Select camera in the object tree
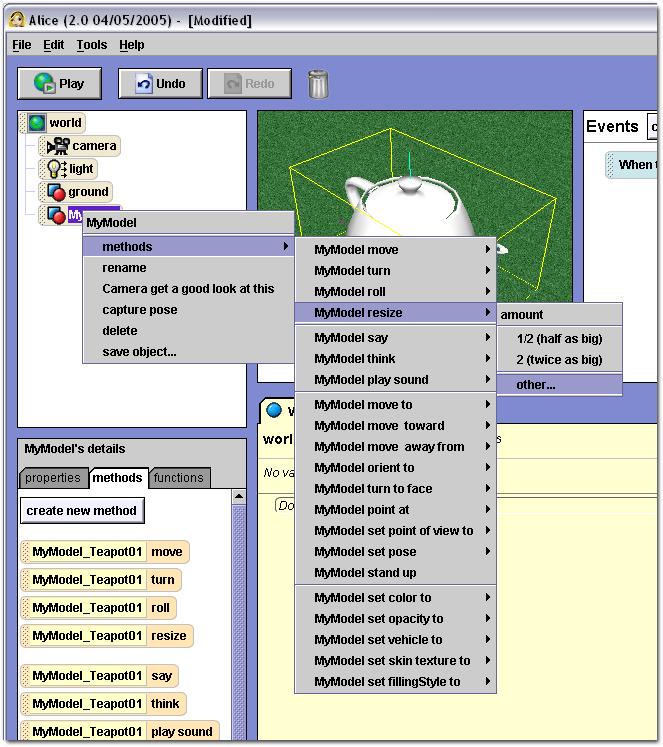Image resolution: width=663 pixels, height=747 pixels. (x=80, y=146)
